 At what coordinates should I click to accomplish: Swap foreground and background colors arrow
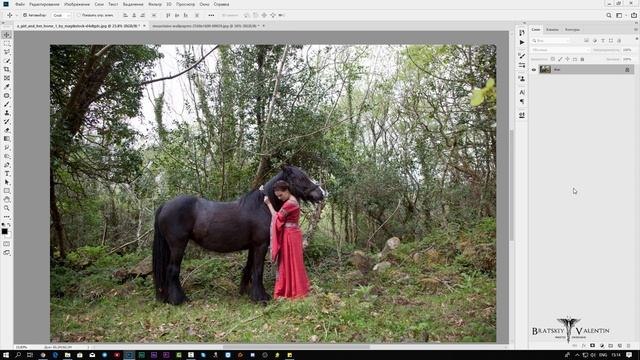click(x=9, y=224)
